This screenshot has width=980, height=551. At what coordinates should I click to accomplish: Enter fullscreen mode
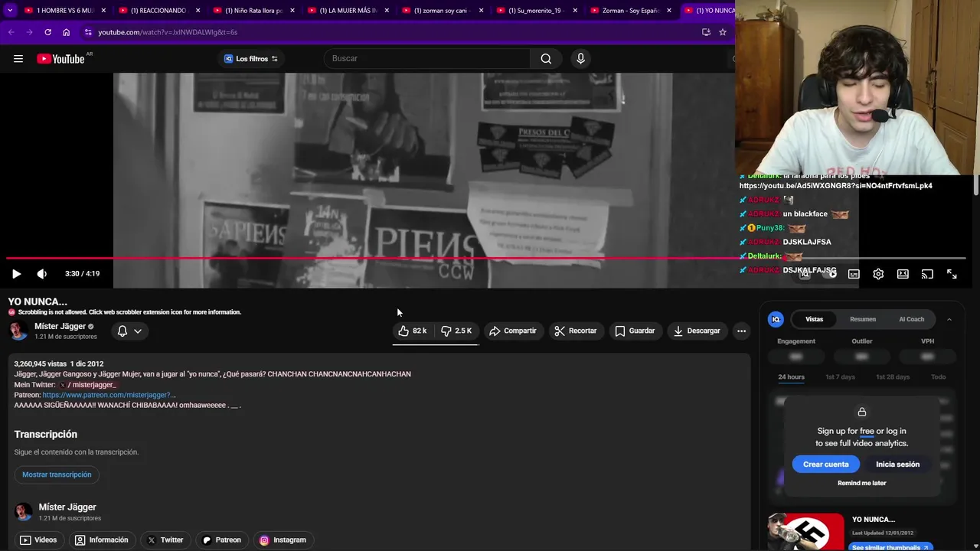tap(952, 274)
